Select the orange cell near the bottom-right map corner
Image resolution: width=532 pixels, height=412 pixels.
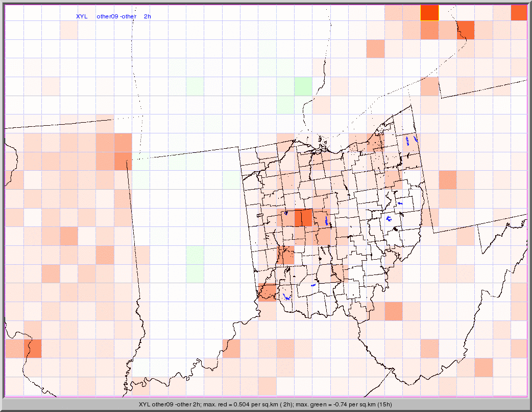coord(483,367)
